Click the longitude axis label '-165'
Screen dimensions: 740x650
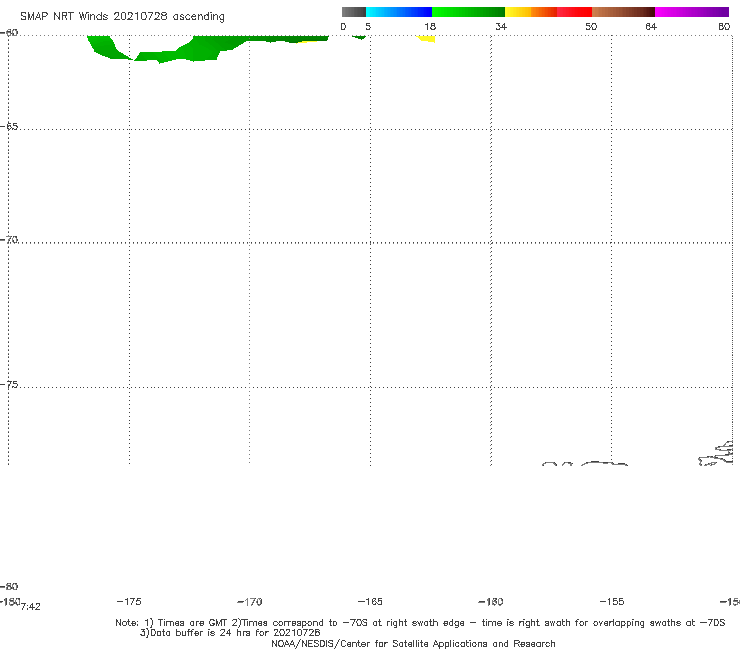click(370, 602)
